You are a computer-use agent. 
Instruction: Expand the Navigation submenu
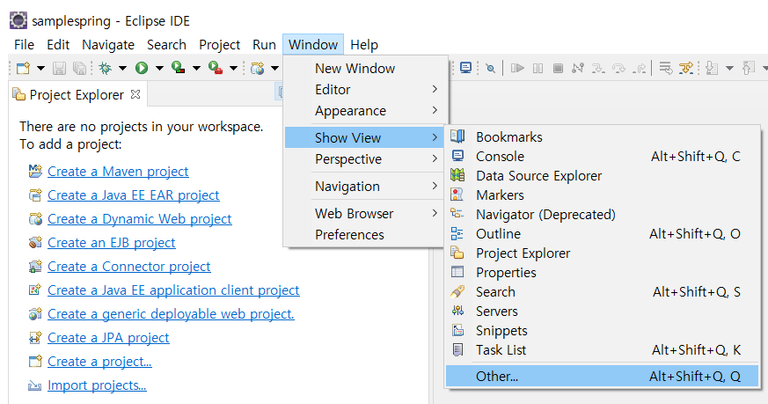[x=365, y=186]
